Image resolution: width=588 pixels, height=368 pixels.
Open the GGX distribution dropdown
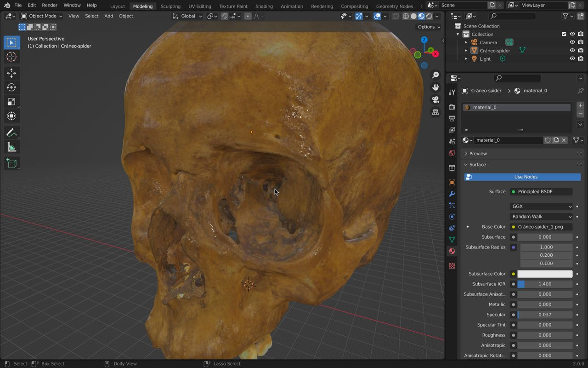[x=541, y=207]
